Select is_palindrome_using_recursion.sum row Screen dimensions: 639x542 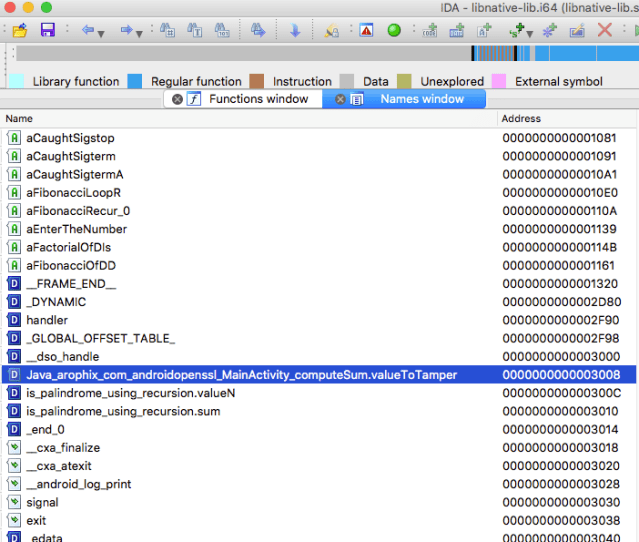123,411
